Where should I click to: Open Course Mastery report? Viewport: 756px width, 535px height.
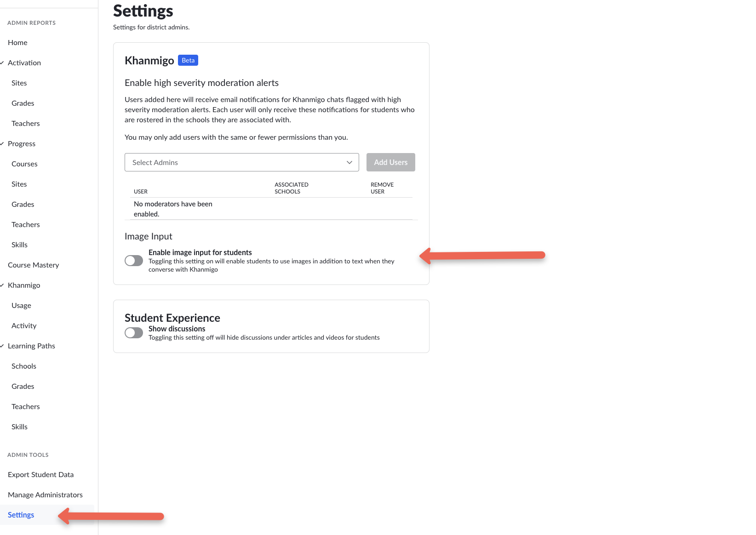tap(34, 265)
